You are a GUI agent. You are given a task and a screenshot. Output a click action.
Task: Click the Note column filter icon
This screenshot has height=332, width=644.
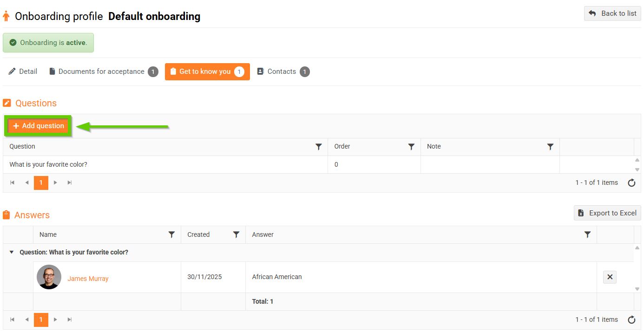(x=550, y=147)
